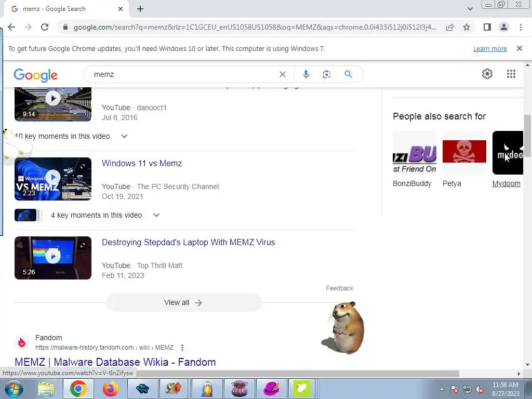Close the memz - Google Search tab
The image size is (532, 399).
[x=121, y=9]
